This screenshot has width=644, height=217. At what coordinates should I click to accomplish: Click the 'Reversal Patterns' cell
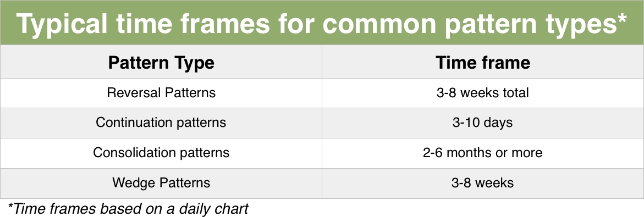pyautogui.click(x=161, y=93)
